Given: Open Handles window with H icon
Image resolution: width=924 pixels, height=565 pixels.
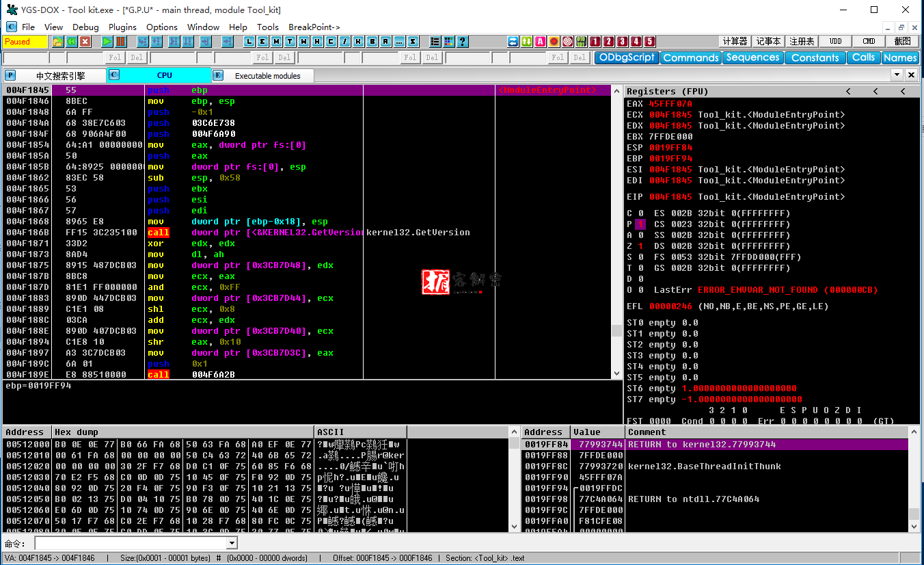Looking at the screenshot, I should tap(317, 42).
